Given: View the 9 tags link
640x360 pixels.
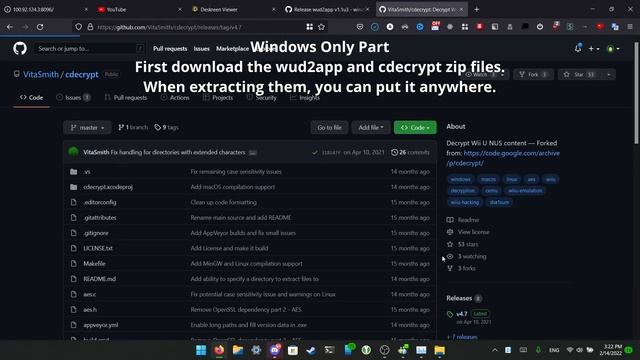Looking at the screenshot, I should 167,127.
